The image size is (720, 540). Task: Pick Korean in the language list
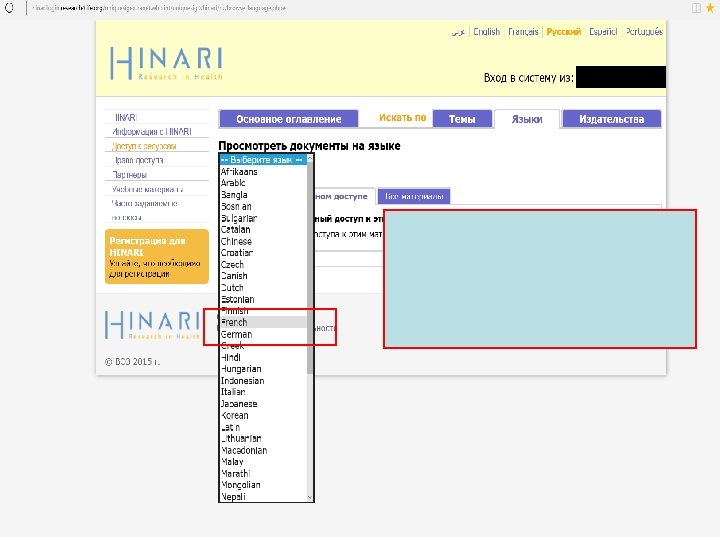(x=263, y=416)
